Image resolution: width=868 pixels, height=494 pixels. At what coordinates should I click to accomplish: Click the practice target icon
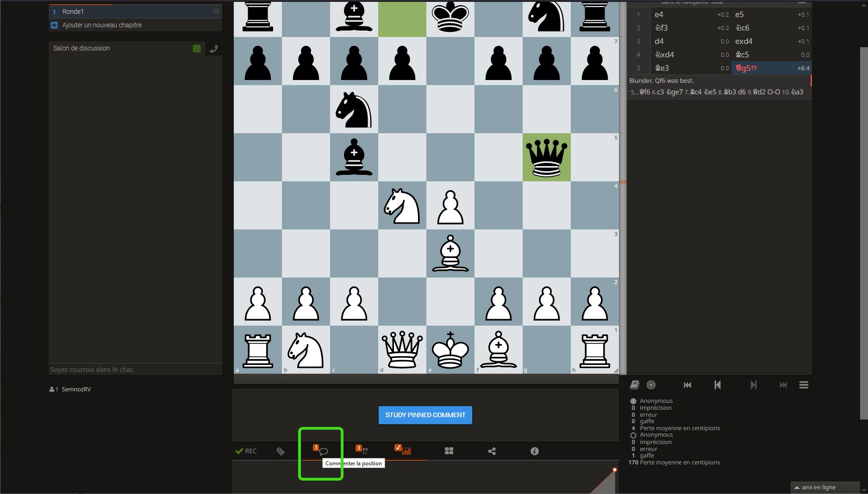pyautogui.click(x=651, y=385)
